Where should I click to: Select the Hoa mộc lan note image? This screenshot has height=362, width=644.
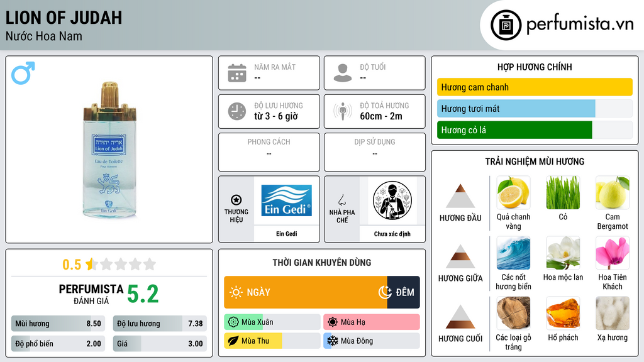(x=563, y=253)
